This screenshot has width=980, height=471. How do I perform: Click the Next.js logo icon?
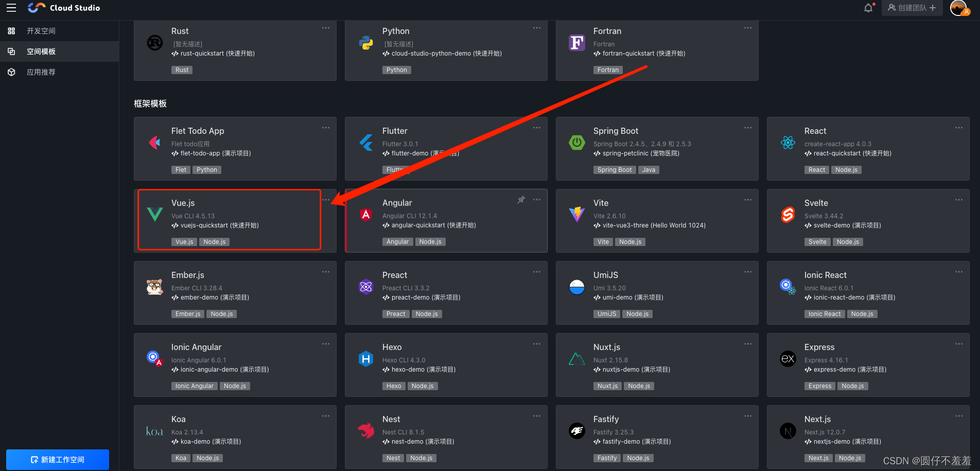point(788,431)
